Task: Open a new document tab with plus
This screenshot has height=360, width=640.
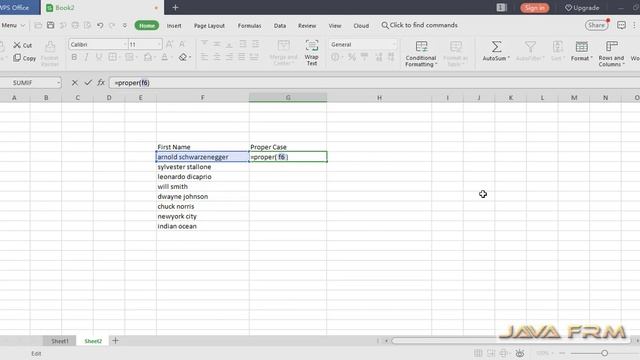Action: point(175,7)
